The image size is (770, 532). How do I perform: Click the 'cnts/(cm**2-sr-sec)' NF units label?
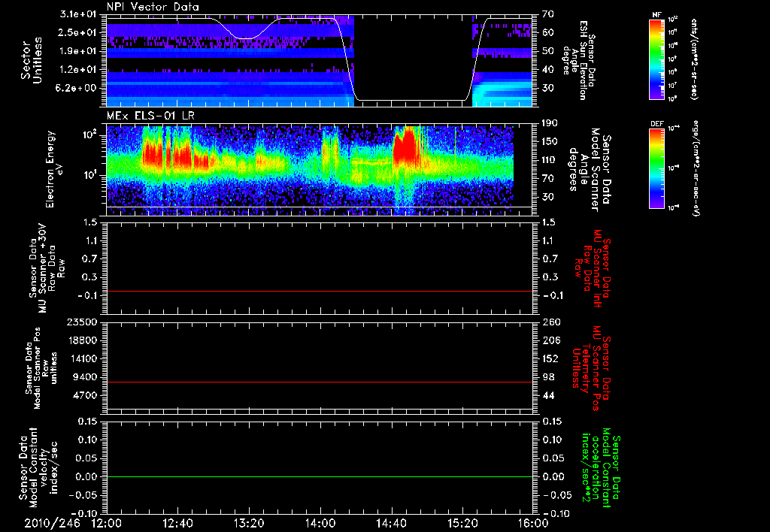point(694,59)
